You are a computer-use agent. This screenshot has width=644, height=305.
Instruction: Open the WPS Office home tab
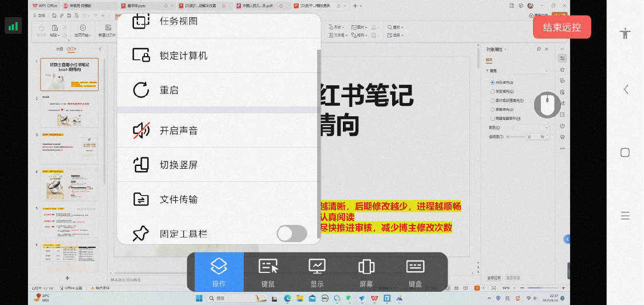[x=45, y=6]
